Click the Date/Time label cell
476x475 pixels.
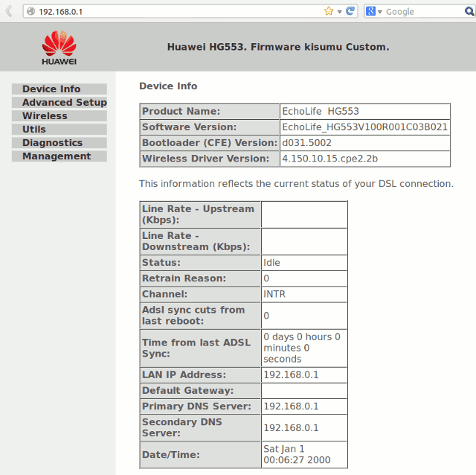[x=200, y=455]
